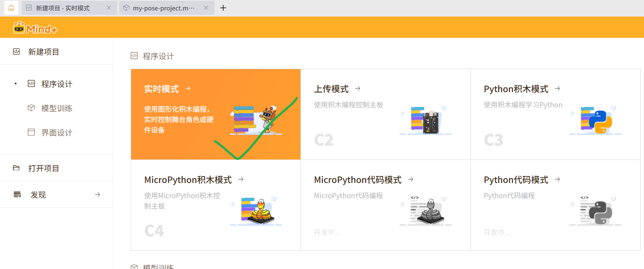
Task: Click the 界面设计 layout icon in sidebar
Action: pos(31,133)
